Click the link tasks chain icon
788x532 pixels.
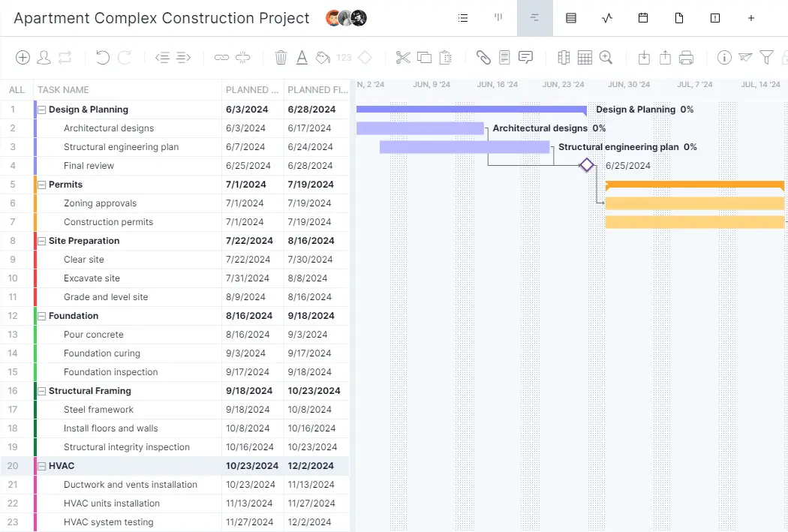tap(221, 58)
